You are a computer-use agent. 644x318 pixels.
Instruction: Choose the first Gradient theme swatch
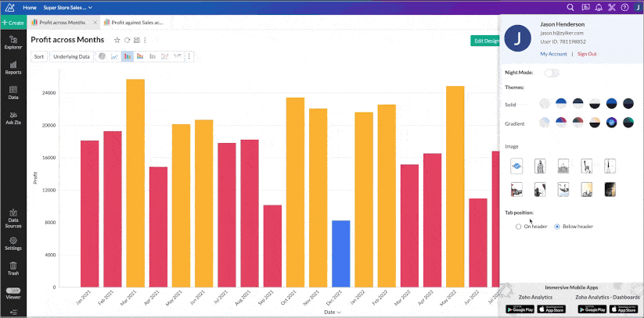click(544, 123)
